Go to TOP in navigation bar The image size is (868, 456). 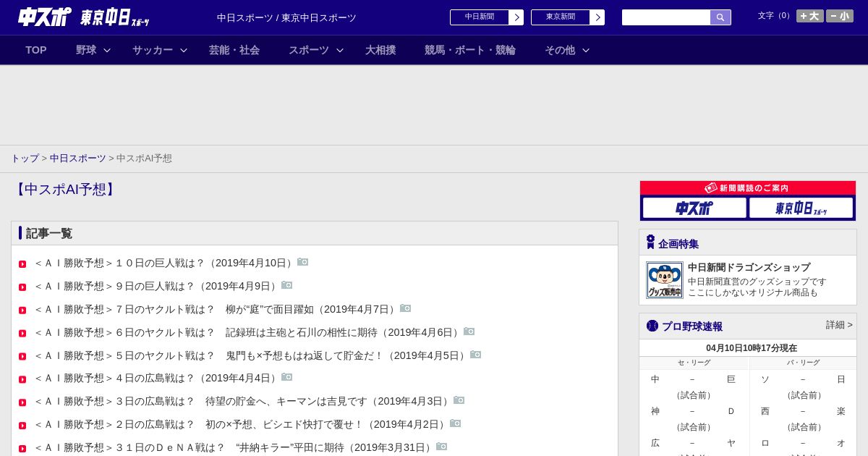click(x=36, y=50)
